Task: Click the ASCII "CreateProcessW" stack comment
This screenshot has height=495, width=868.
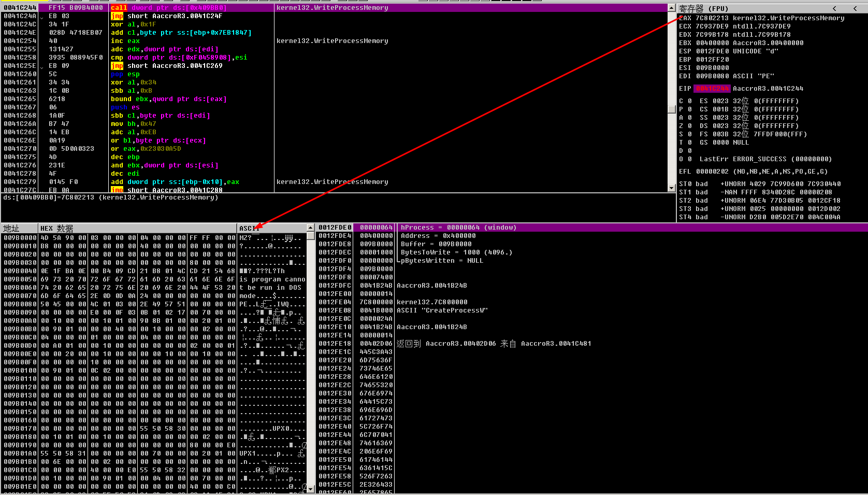Action: pos(442,310)
